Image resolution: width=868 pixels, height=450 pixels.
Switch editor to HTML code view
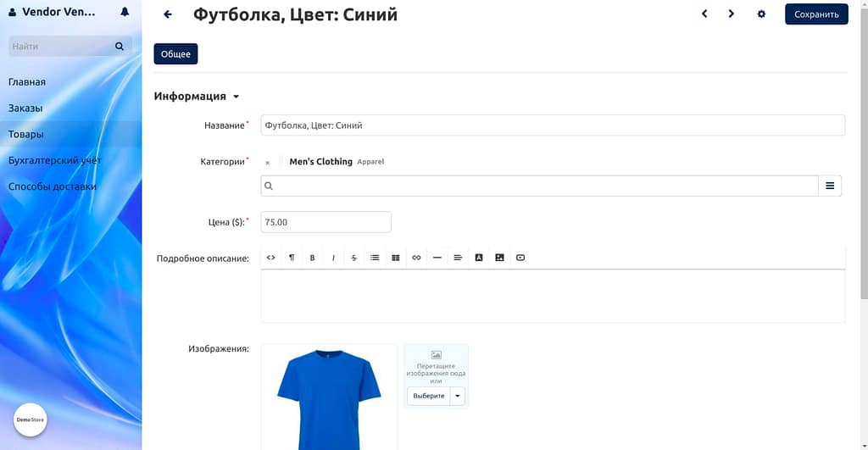271,258
